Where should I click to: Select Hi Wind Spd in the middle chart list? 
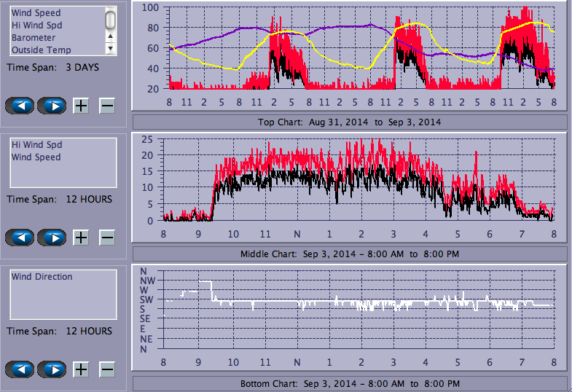pos(36,145)
